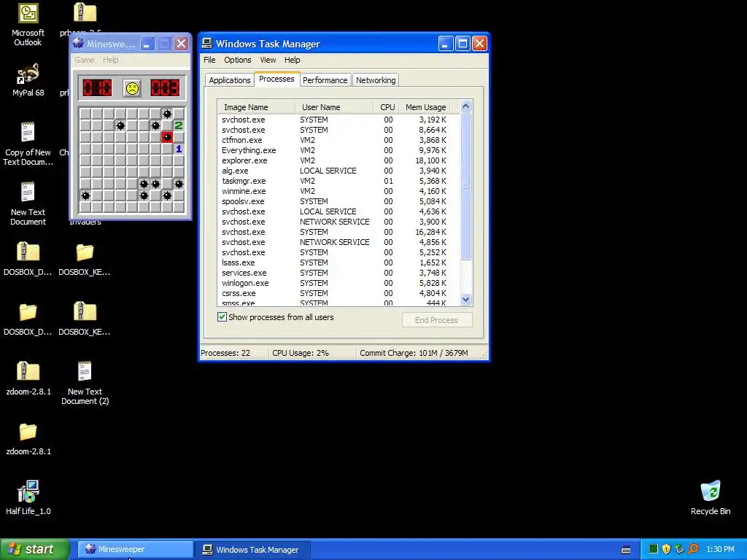Viewport: 747px width, 560px height.
Task: Click the blue 1 cell in Minesweeper
Action: pos(179,149)
